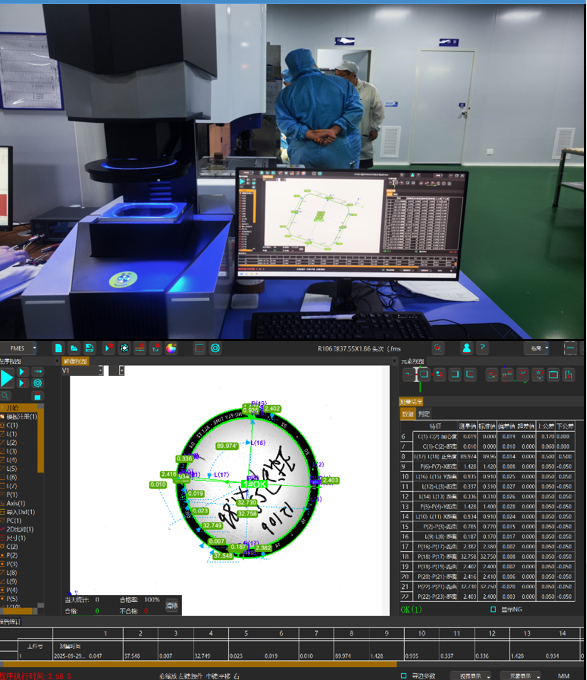Toggle the show-NG checkbox below results table
The width and height of the screenshot is (587, 680).
tap(493, 609)
